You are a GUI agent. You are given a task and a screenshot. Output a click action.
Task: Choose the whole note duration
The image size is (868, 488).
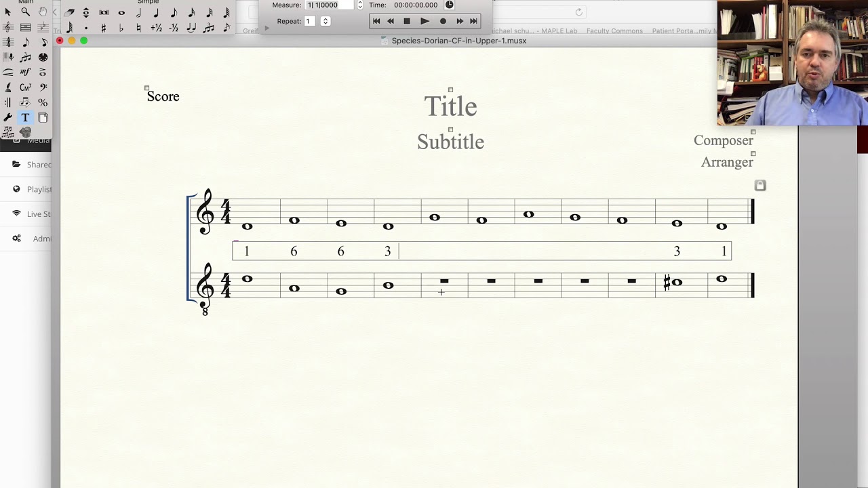click(x=121, y=13)
